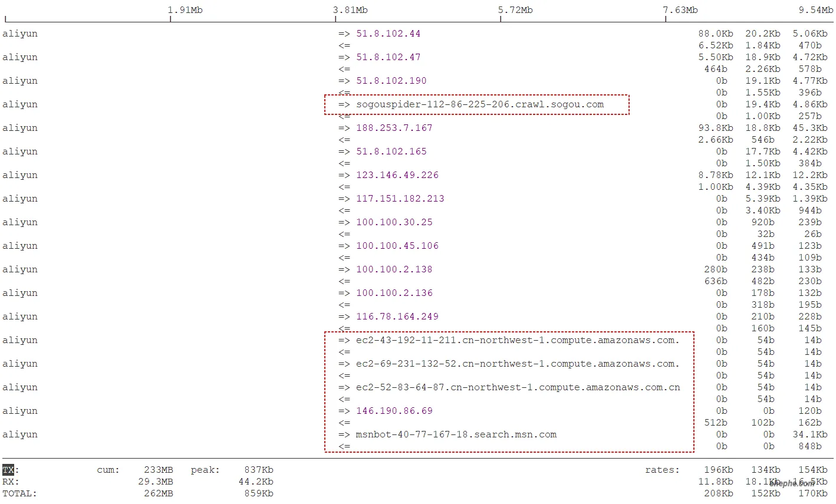Click the 1.91Mb scale marker
Image resolution: width=836 pixels, height=504 pixels.
tap(185, 10)
